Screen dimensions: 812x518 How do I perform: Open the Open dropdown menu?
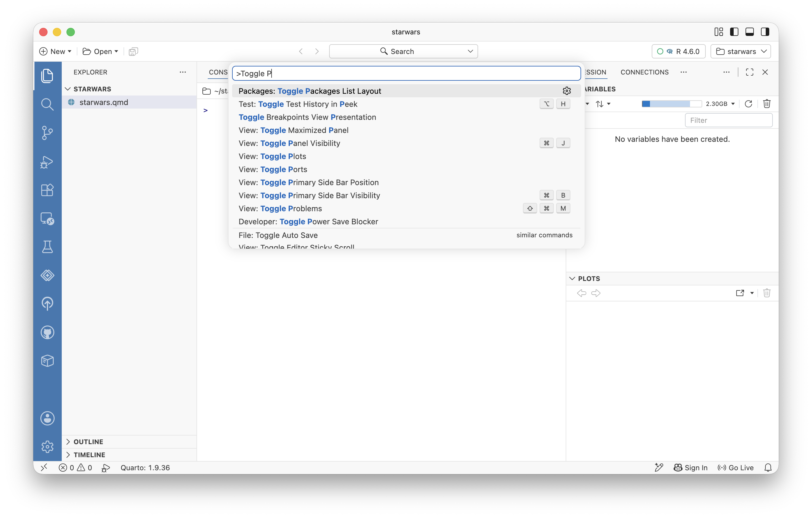tap(101, 51)
